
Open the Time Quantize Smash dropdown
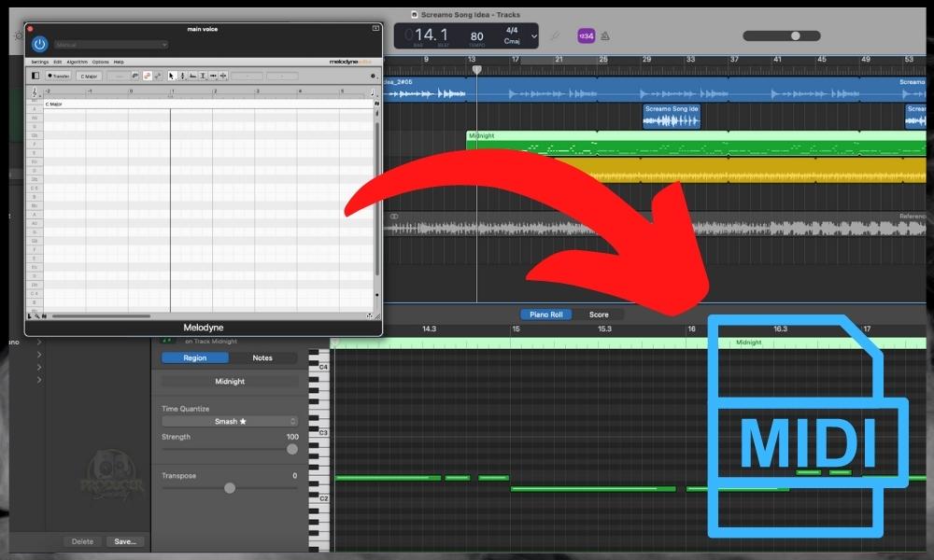click(230, 421)
